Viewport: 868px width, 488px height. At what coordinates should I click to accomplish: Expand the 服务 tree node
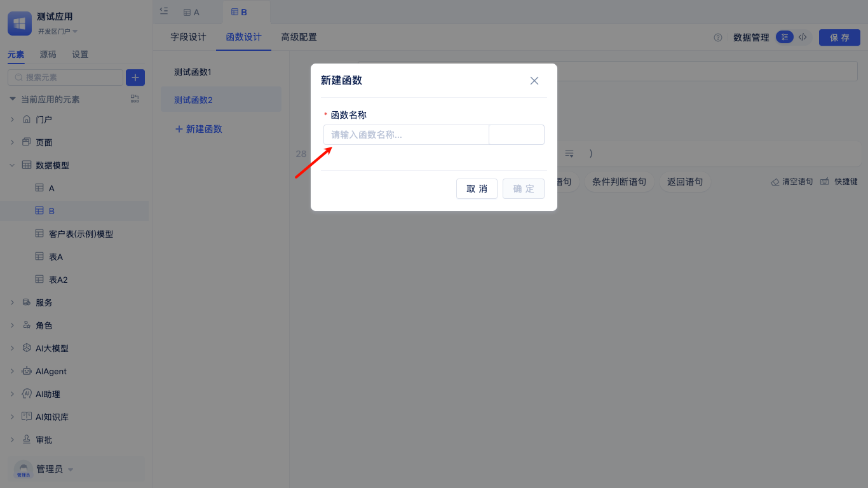[x=12, y=302]
